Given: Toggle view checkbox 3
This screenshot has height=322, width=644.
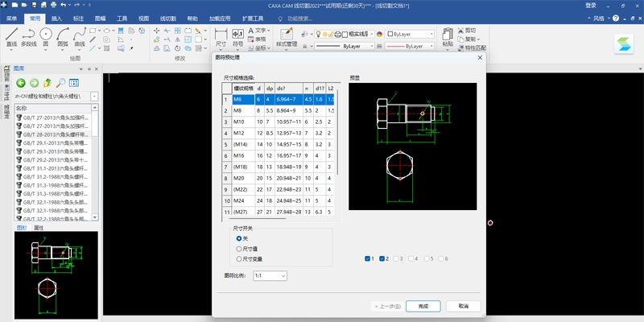Looking at the screenshot, I should pos(398,258).
